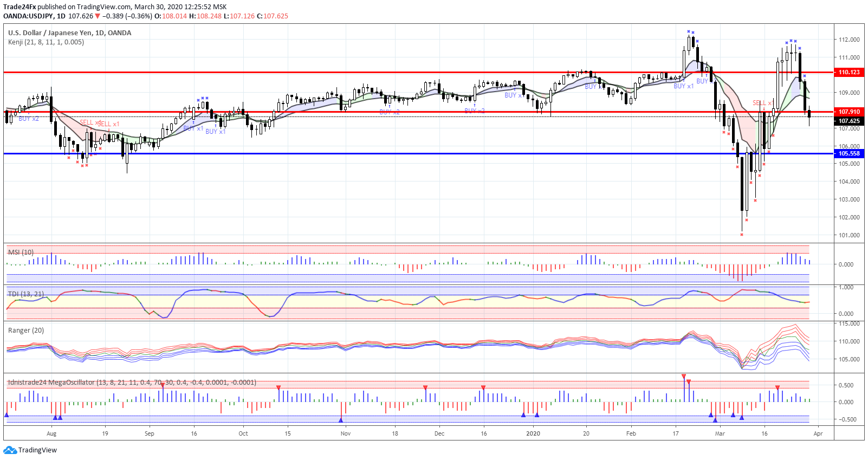Click the MSI (10) indicator label
868x460 pixels.
[x=21, y=252]
